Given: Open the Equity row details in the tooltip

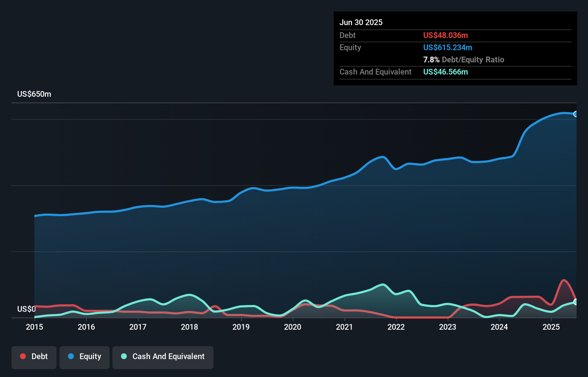Looking at the screenshot, I should pyautogui.click(x=350, y=47).
